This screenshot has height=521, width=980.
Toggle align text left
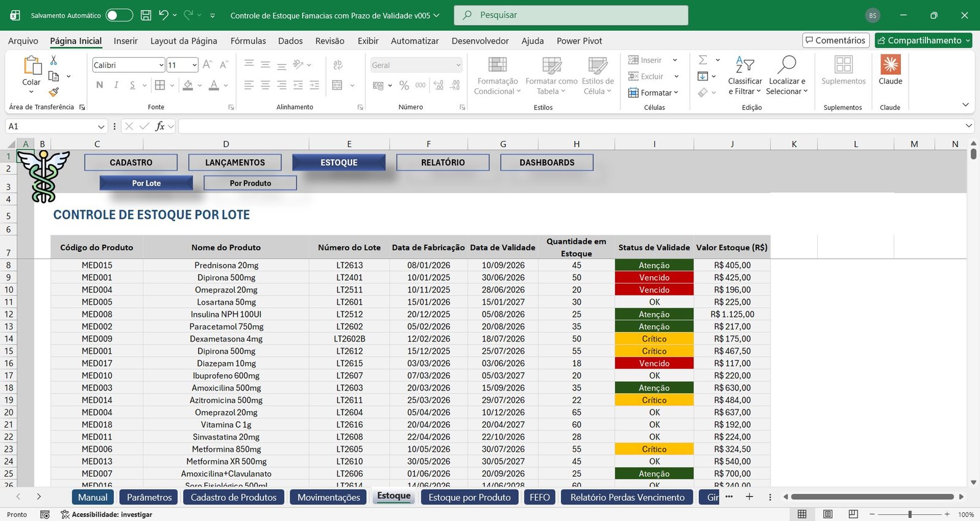pos(249,85)
